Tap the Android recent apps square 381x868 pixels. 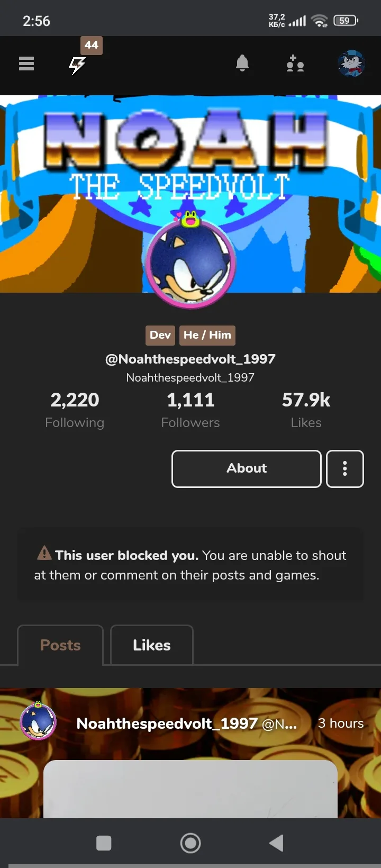click(104, 843)
